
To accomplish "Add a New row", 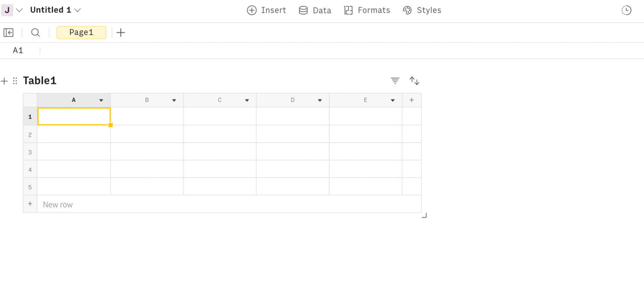I will point(58,205).
